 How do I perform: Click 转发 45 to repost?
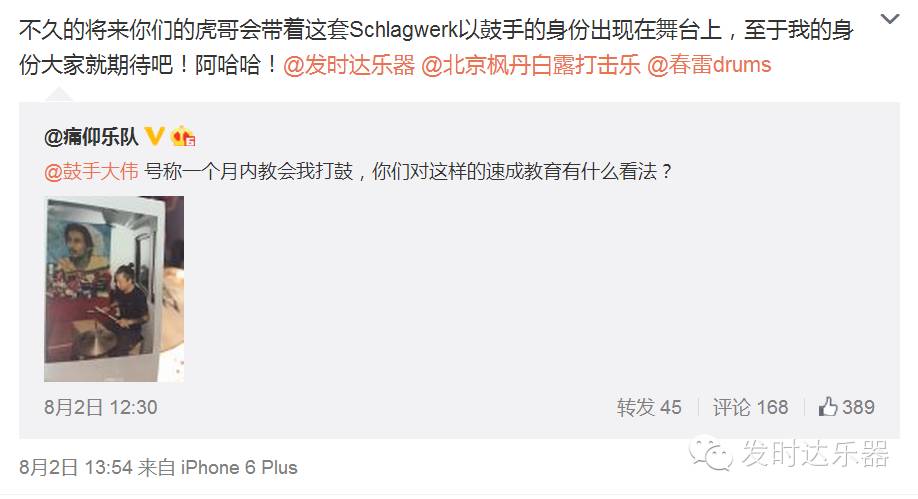(649, 407)
